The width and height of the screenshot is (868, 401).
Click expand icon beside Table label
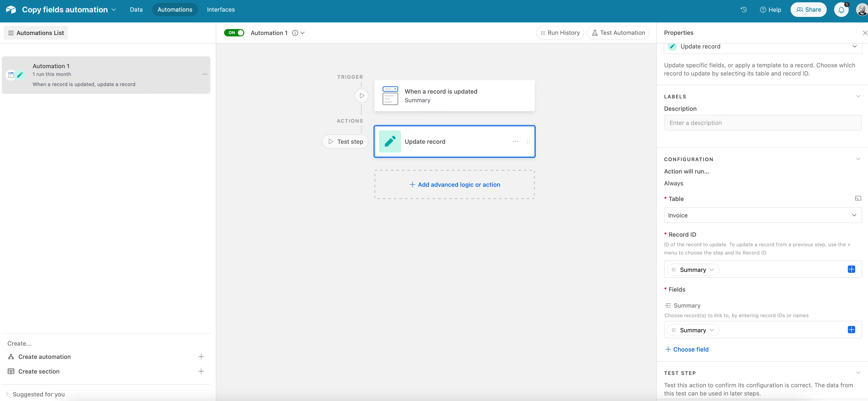point(858,198)
